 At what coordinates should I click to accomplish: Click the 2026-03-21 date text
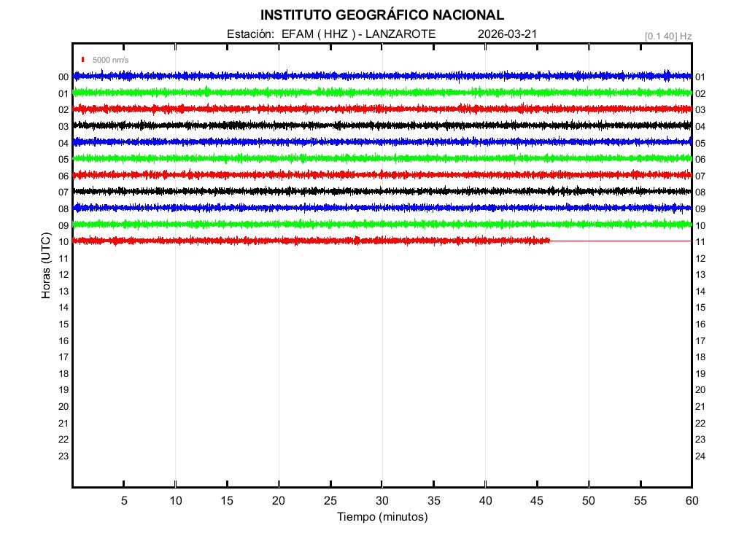(506, 34)
